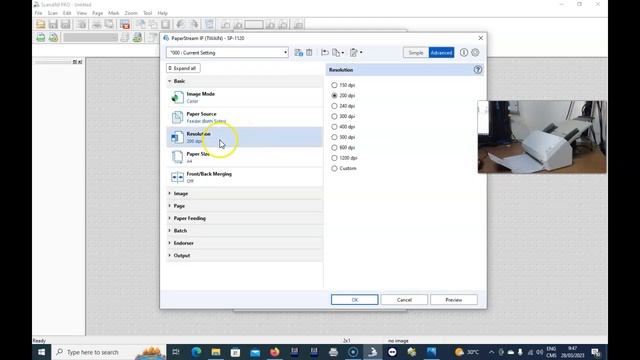Open the Scan menu

tap(53, 13)
